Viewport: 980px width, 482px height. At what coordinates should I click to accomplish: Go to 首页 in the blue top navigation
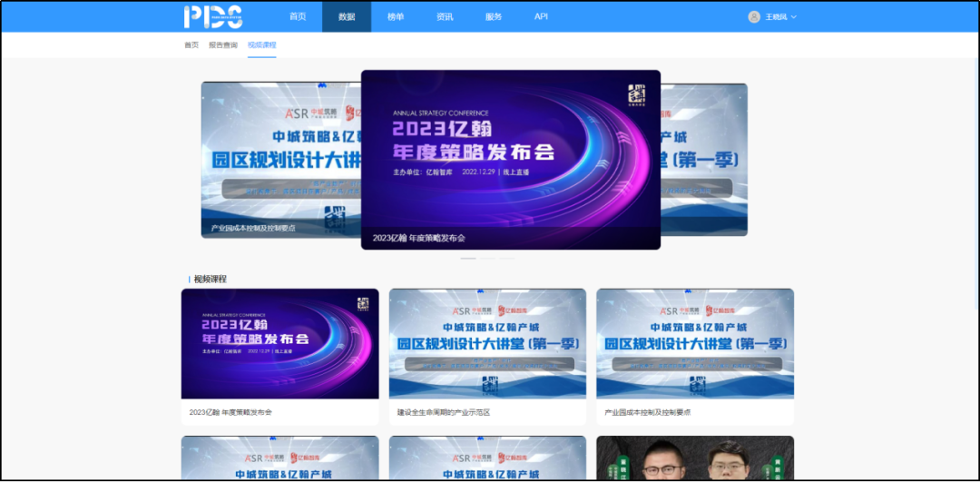point(298,17)
